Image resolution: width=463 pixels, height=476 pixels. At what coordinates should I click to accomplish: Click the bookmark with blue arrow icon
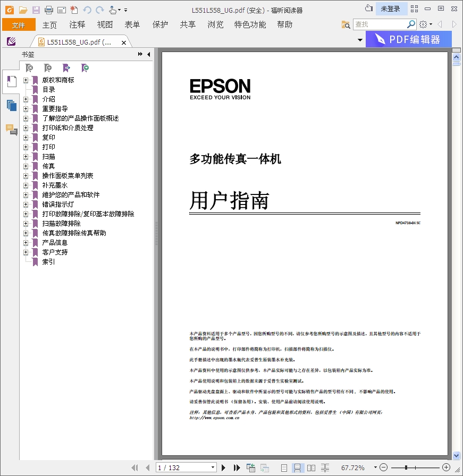click(x=66, y=68)
